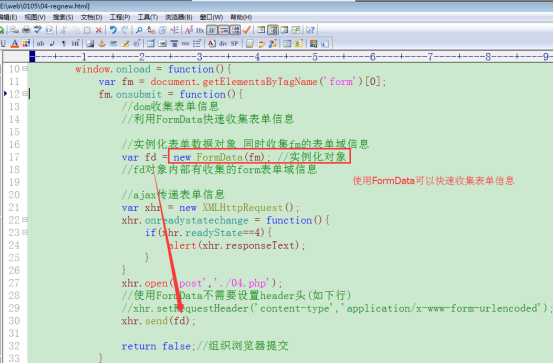Open the 工具(T) menu
The image size is (554, 364).
pos(148,17)
